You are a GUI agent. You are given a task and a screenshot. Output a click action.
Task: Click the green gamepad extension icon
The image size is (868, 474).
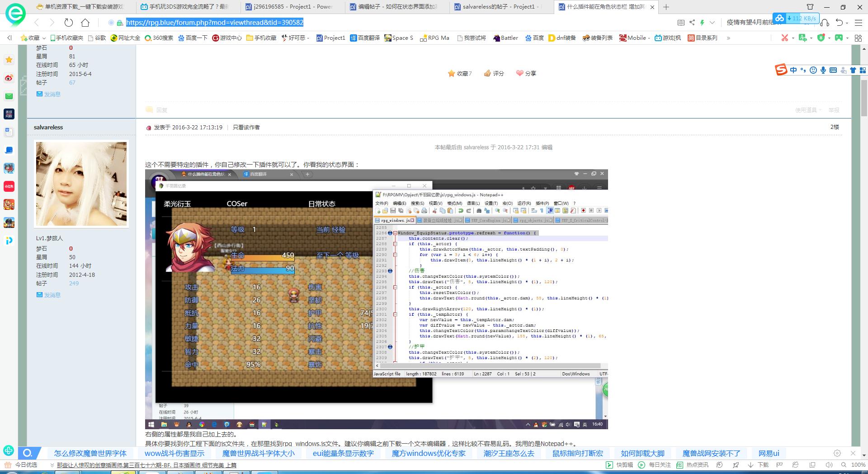coord(839,38)
